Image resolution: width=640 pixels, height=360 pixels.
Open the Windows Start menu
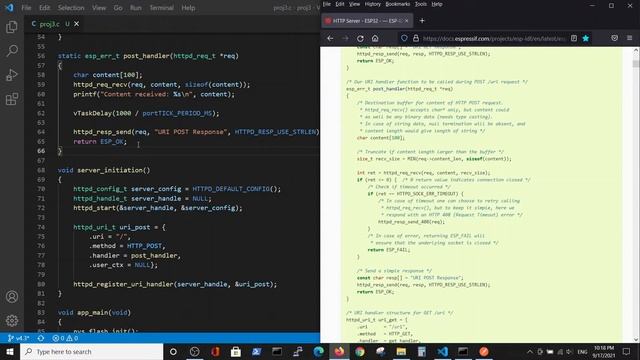10,351
